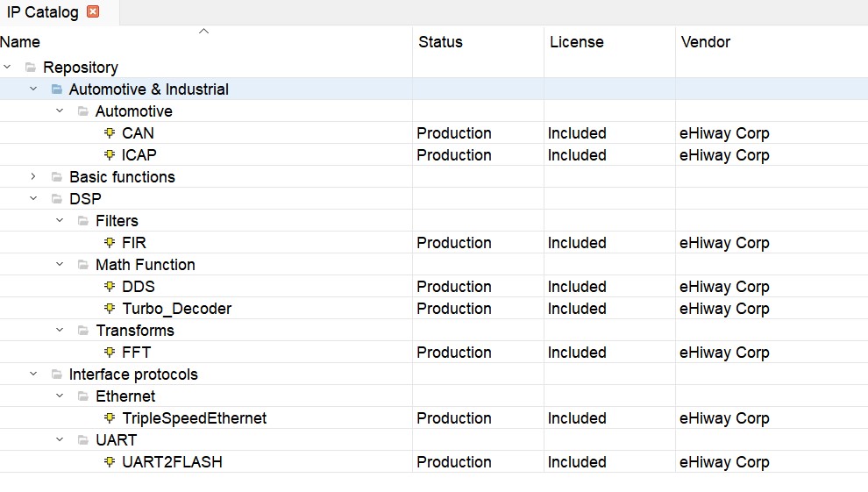This screenshot has height=492, width=868.
Task: Click the Automotive & Industrial folder icon
Action: [56, 89]
